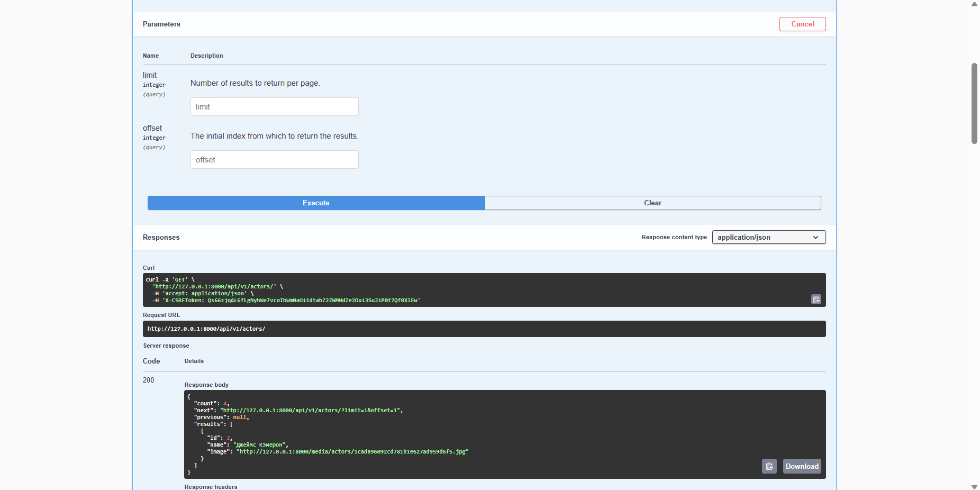Click the offset input field
Image resolution: width=980 pixels, height=490 pixels.
(274, 159)
